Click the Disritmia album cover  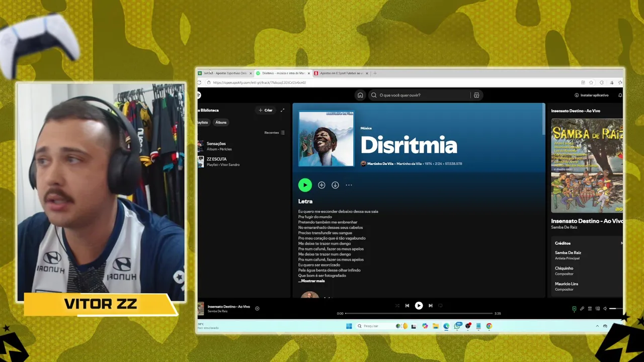(x=326, y=139)
